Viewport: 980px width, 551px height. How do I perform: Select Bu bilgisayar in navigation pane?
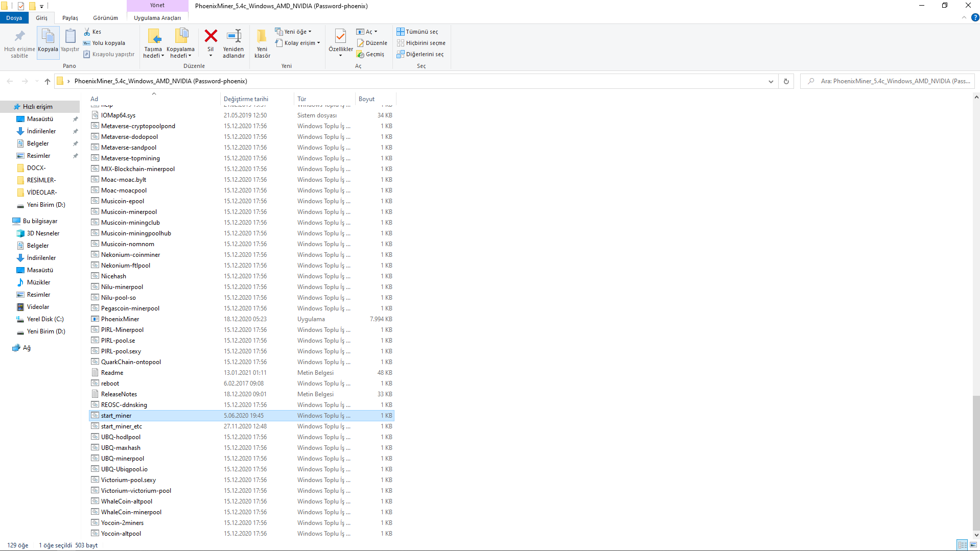(40, 221)
